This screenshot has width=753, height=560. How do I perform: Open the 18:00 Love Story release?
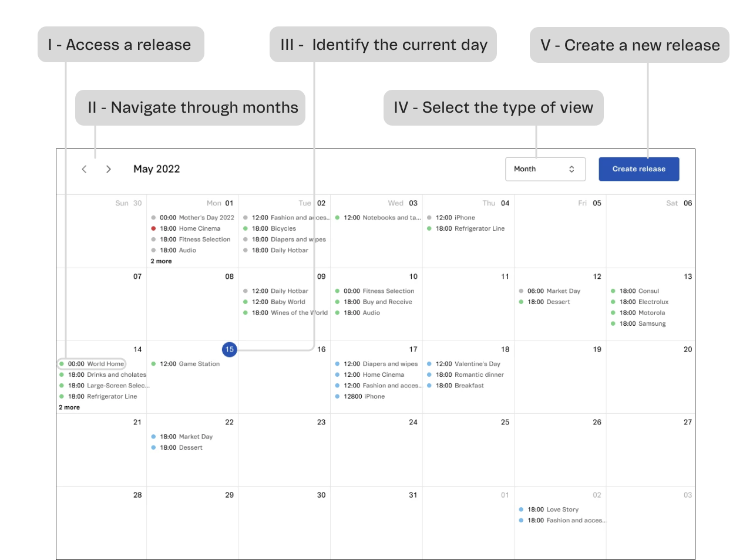click(553, 510)
